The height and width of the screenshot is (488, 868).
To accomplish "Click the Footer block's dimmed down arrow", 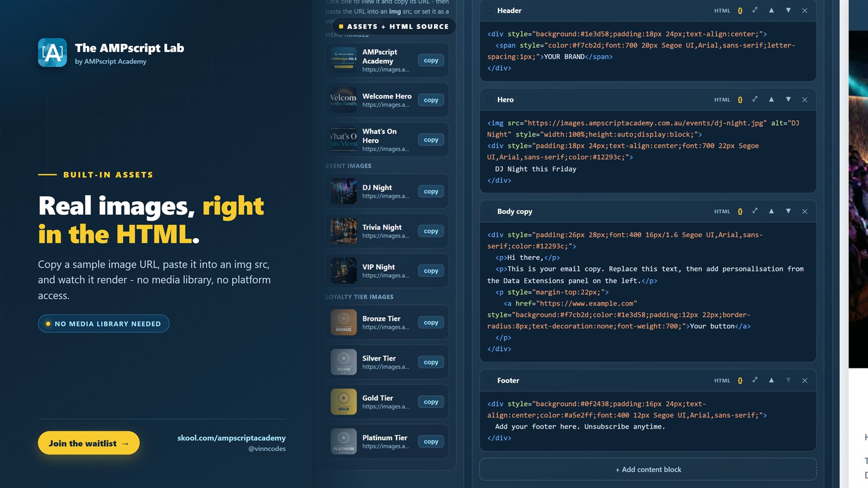I will click(x=788, y=380).
